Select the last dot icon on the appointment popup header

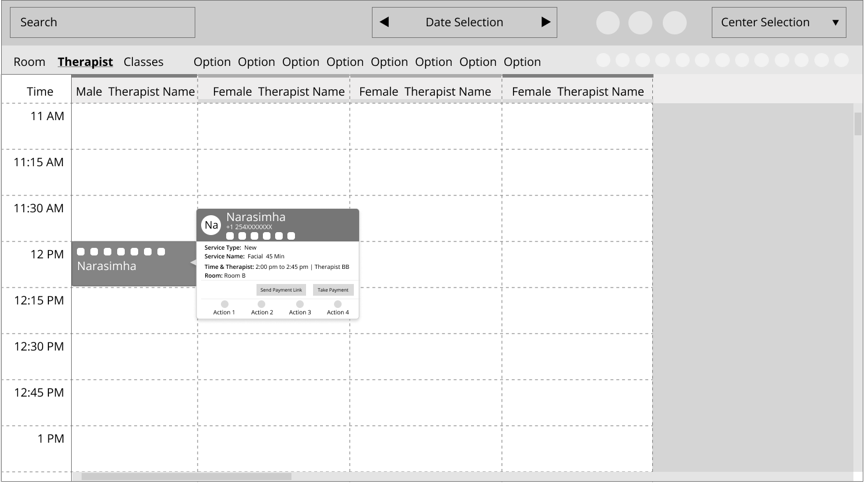point(291,236)
